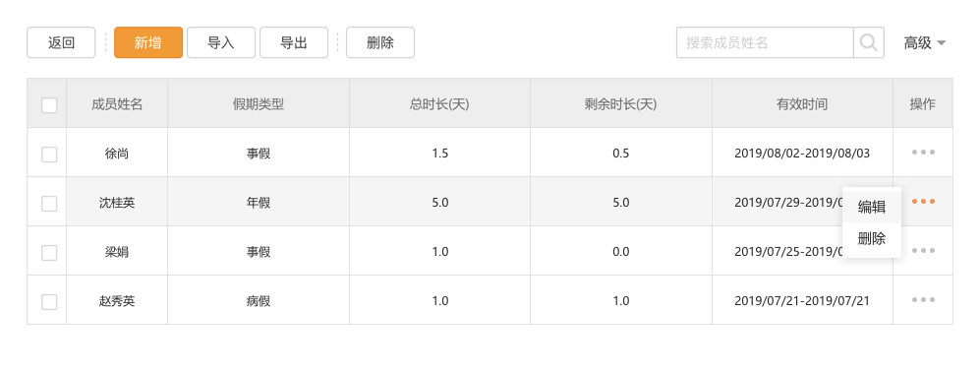Click the 返回 back button
This screenshot has height=374, width=980.
tap(61, 42)
